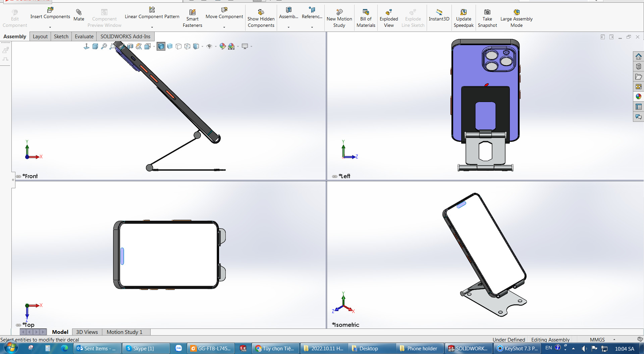Click the Zoom to Fit icon

tap(104, 46)
